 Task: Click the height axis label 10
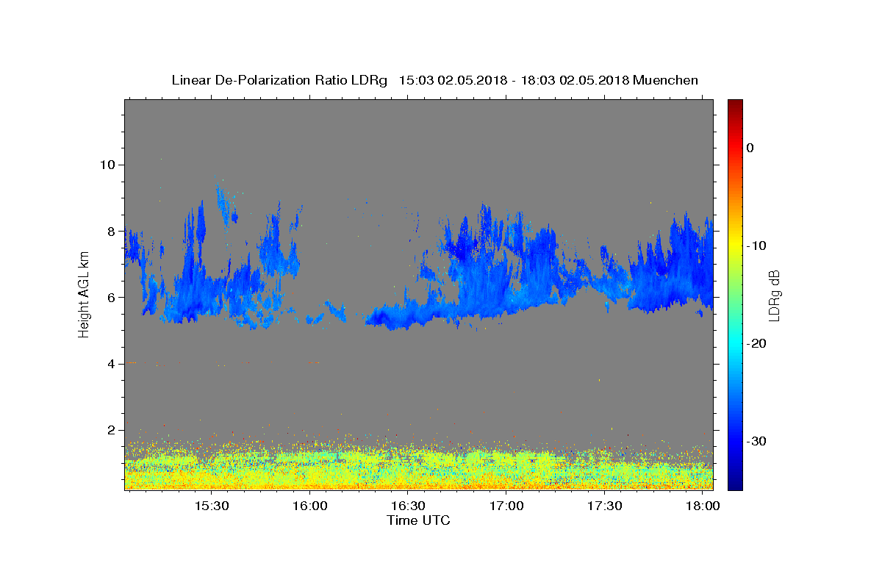(x=109, y=165)
